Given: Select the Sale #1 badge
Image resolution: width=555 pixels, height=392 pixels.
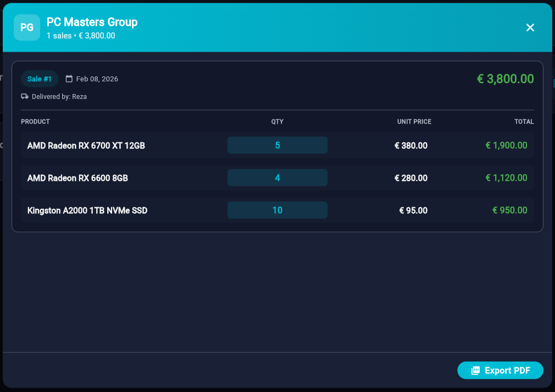Looking at the screenshot, I should [x=40, y=79].
